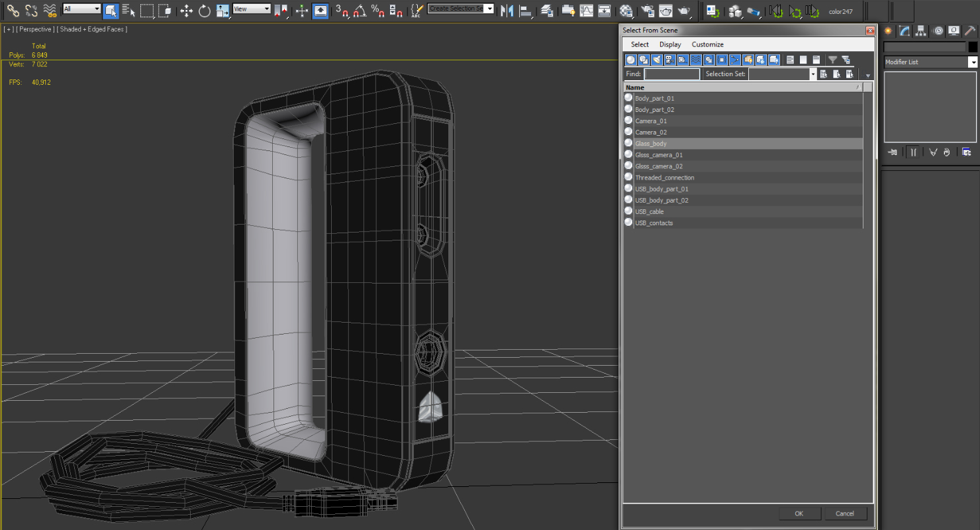This screenshot has width=980, height=530.
Task: Click Use Pivot Point Center icon
Action: tap(281, 11)
